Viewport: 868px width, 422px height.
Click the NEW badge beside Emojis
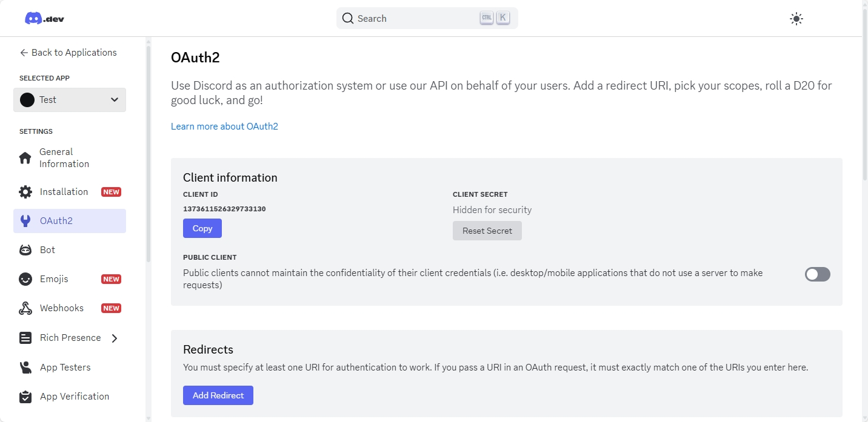tap(111, 279)
